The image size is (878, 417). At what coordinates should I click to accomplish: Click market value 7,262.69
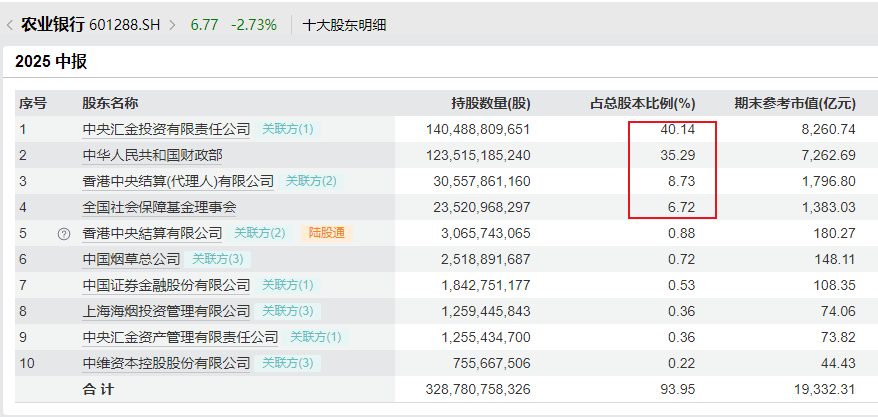[x=828, y=156]
